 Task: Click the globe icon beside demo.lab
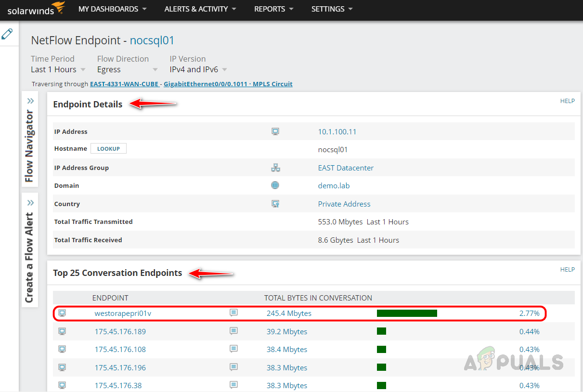275,185
